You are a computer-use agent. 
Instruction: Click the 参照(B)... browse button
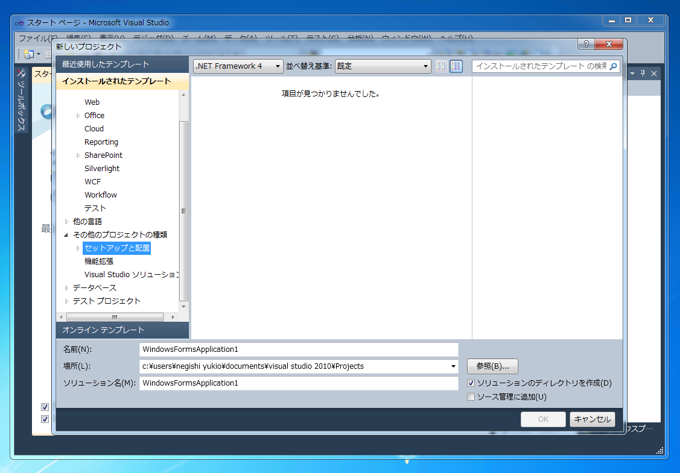coord(493,366)
